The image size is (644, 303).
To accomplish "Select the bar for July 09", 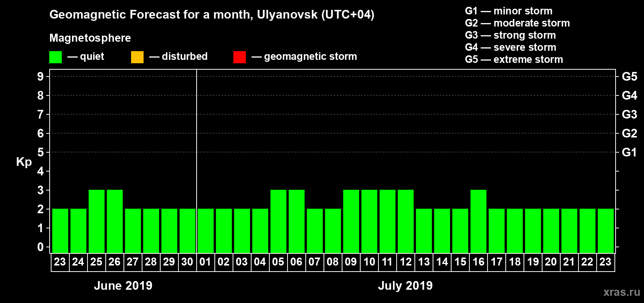I will (x=351, y=221).
